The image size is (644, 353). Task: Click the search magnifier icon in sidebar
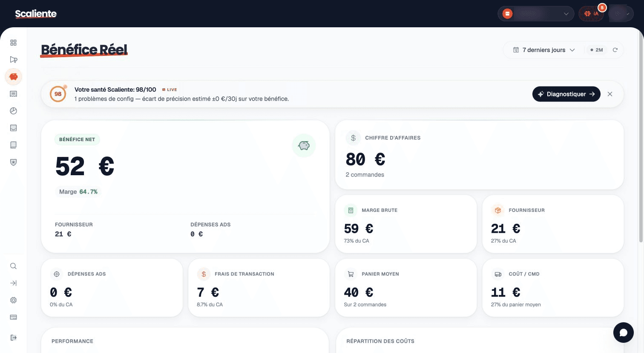tap(14, 266)
